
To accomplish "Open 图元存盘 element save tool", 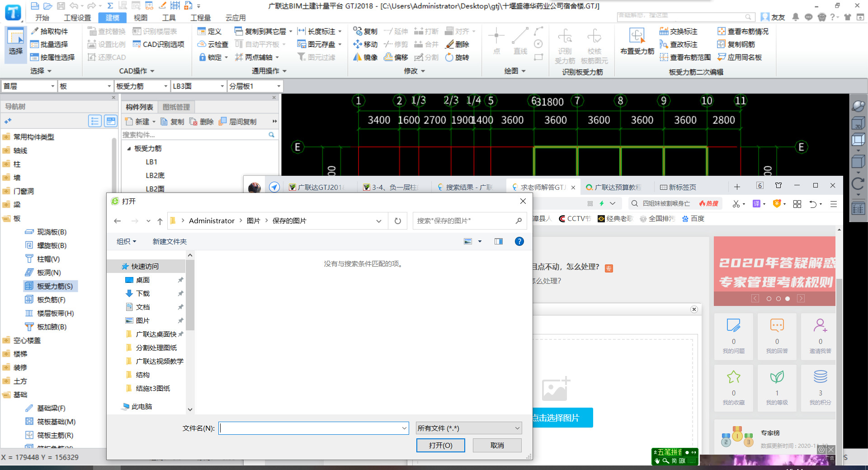I will click(319, 44).
